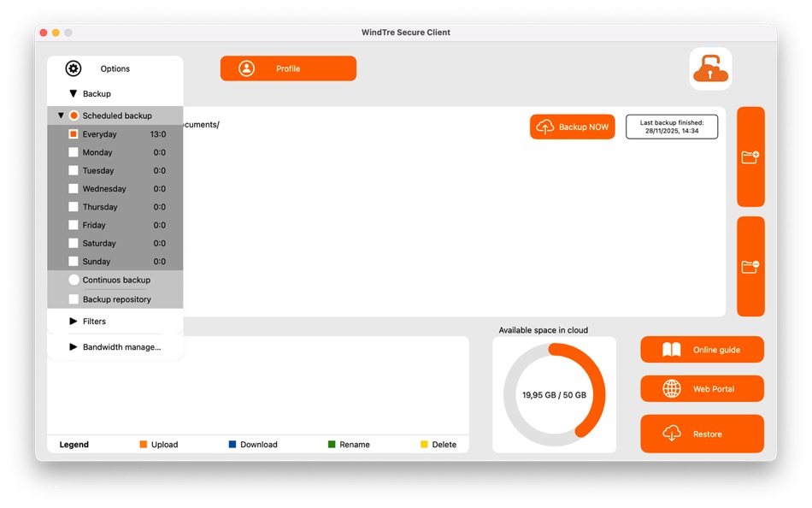Uncheck the Everyday scheduled backup checkbox
This screenshot has width=812, height=508.
point(73,133)
